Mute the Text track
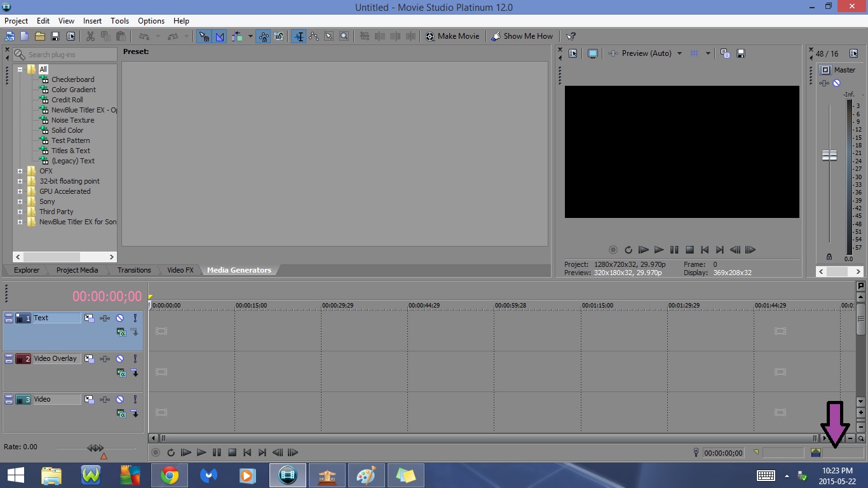The width and height of the screenshot is (868, 488). coord(119,318)
